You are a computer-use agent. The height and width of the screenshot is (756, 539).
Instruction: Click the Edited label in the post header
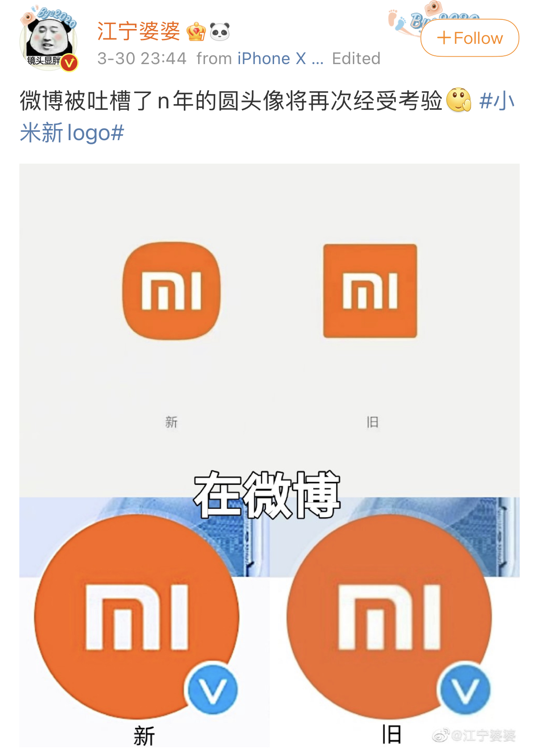click(356, 59)
